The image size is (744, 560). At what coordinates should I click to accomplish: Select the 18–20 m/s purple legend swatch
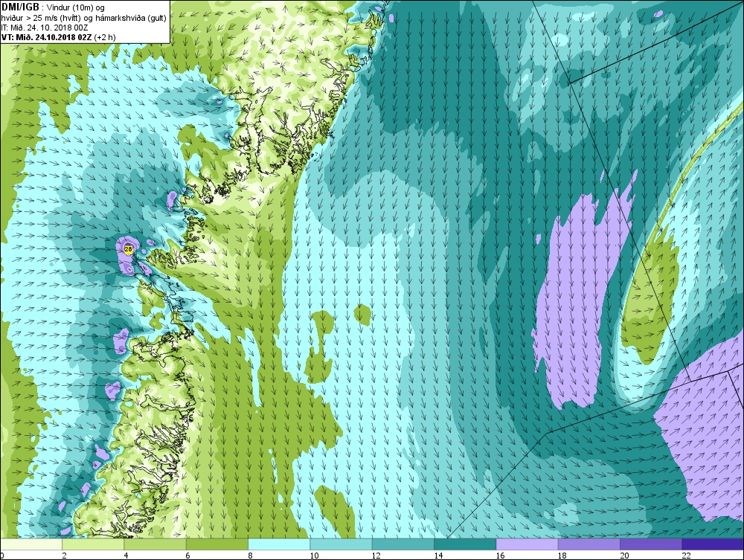click(x=589, y=544)
